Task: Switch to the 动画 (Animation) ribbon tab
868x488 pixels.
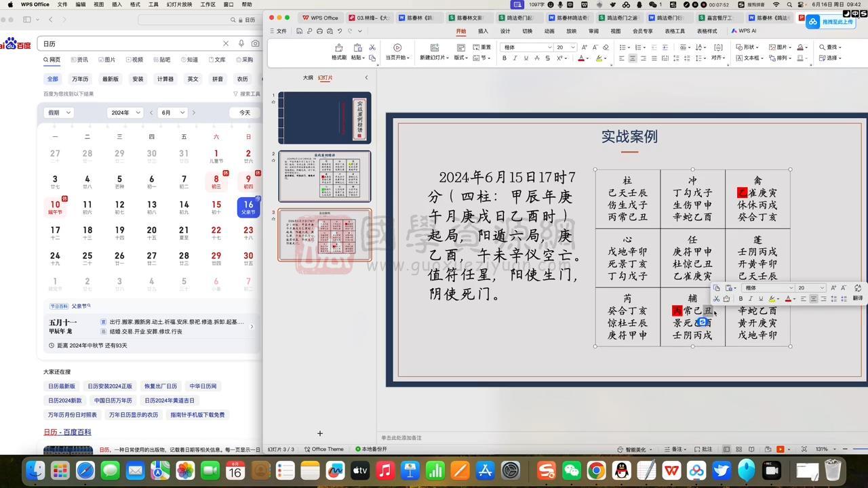Action: pyautogui.click(x=549, y=31)
